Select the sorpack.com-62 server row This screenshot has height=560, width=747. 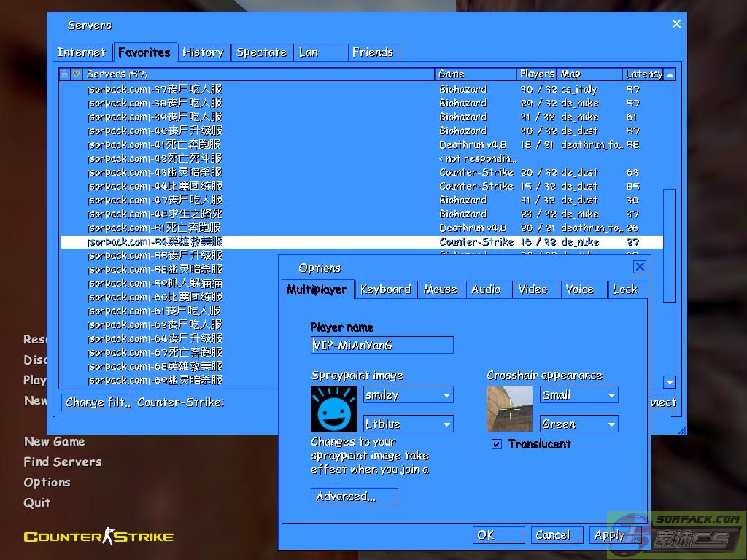tap(169, 324)
